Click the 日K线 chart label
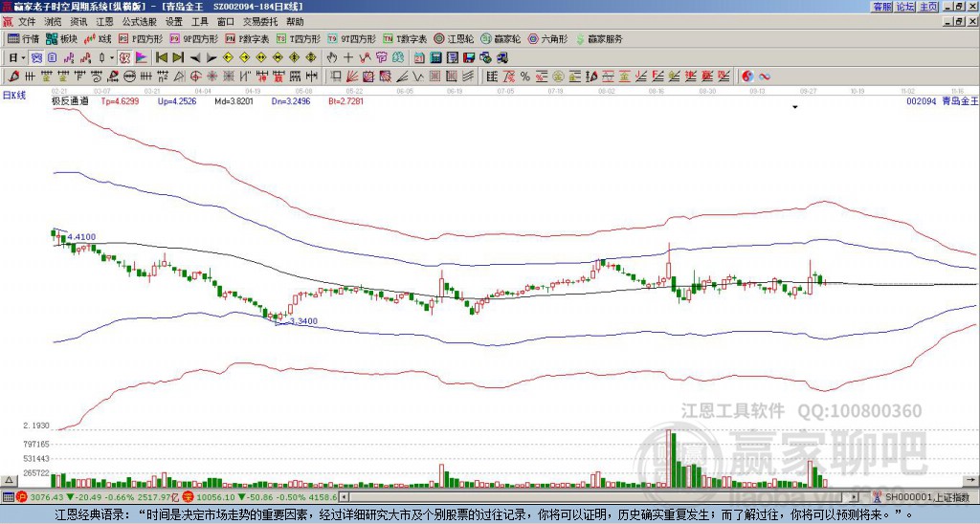This screenshot has height=524, width=980. 14,96
